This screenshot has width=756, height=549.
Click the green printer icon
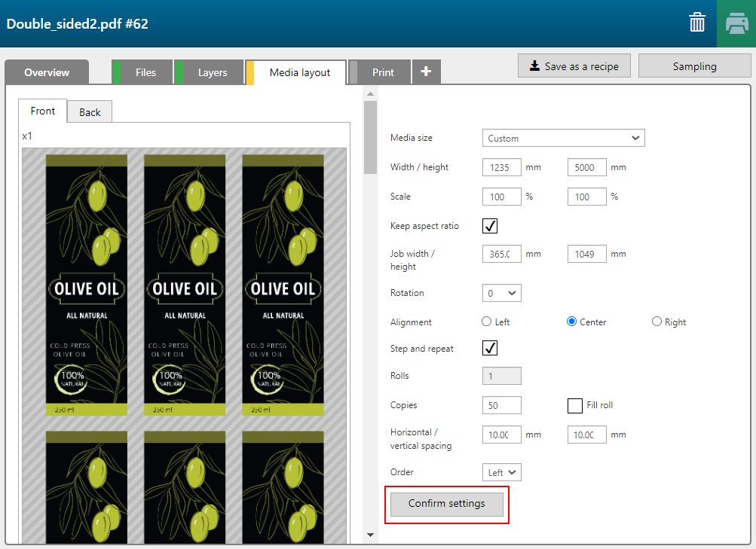(736, 23)
